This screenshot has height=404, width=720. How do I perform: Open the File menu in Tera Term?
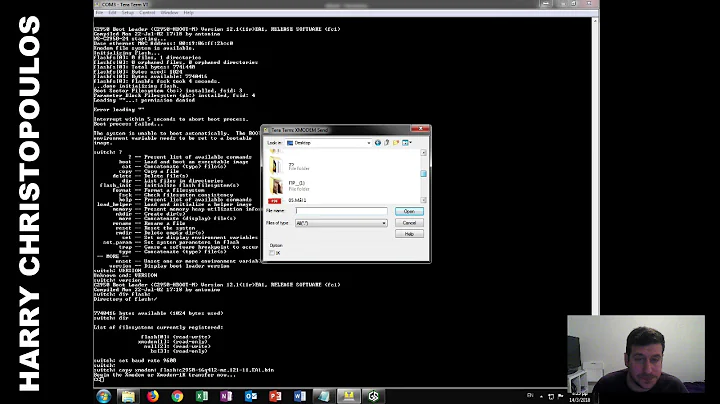[x=99, y=12]
